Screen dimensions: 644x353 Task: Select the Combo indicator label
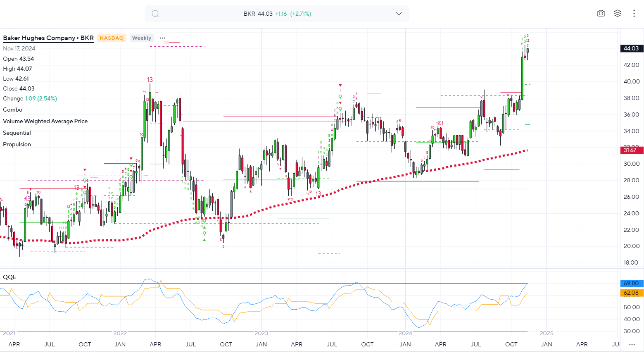(x=13, y=110)
